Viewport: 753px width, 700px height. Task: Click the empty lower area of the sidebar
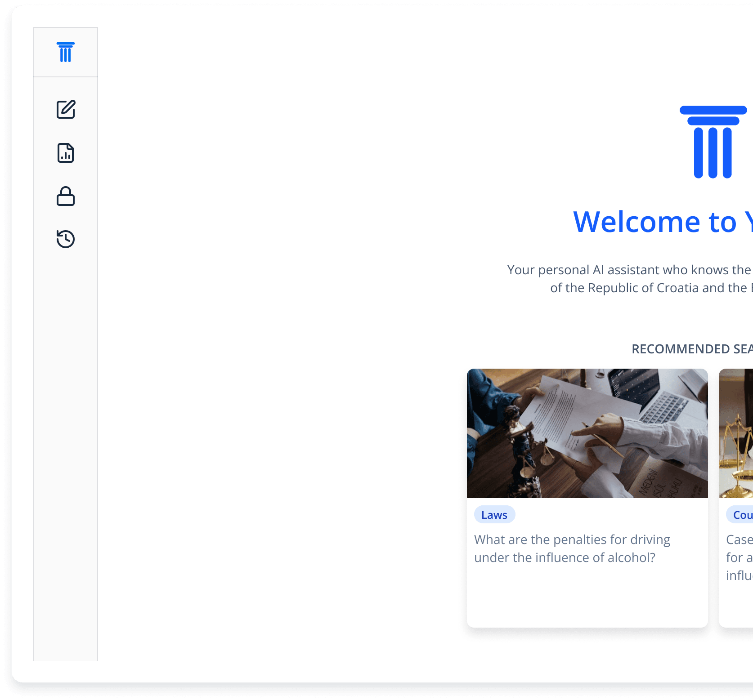point(66,450)
